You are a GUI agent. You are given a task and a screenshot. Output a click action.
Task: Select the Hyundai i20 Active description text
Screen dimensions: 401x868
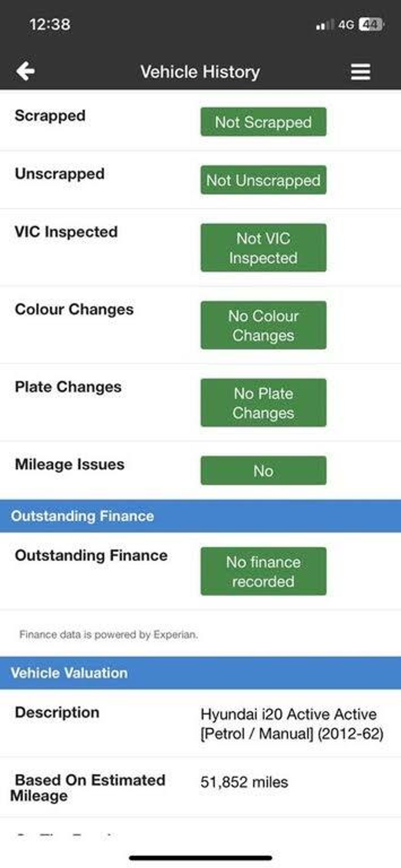(292, 724)
